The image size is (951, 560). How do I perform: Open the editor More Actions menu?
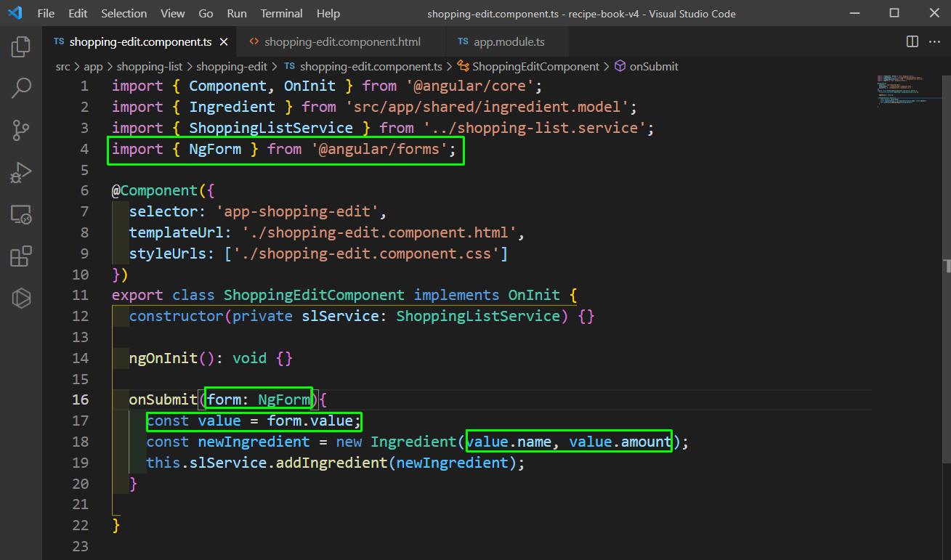click(936, 42)
